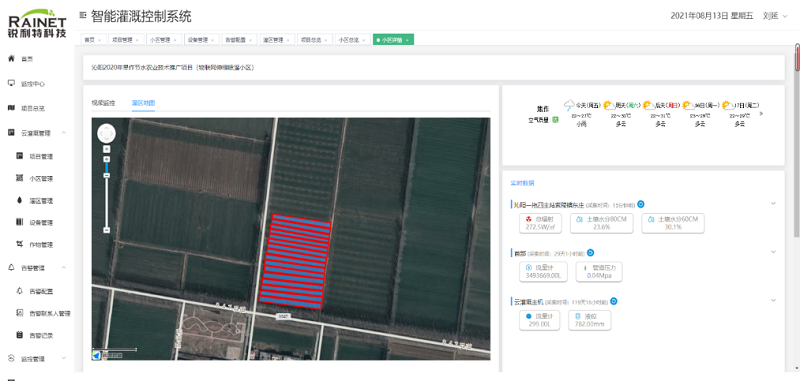Expand the 运维管理 menu chevron
This screenshot has height=381, width=800.
pyautogui.click(x=64, y=358)
